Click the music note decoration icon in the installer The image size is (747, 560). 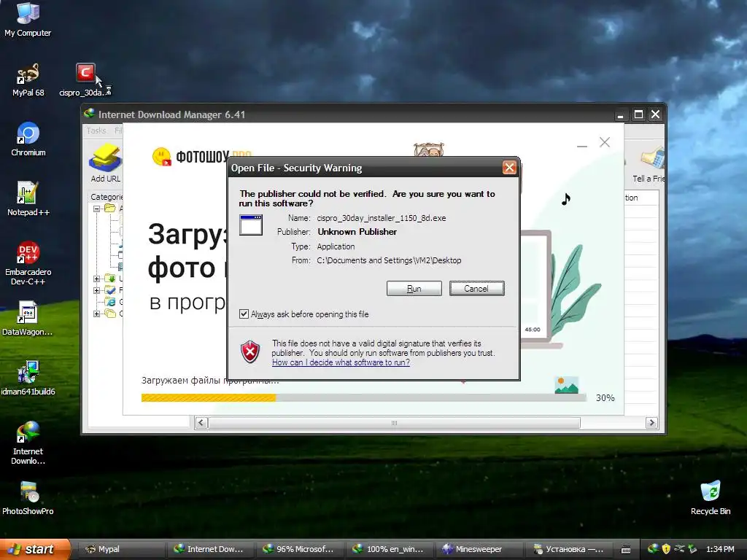tap(565, 198)
